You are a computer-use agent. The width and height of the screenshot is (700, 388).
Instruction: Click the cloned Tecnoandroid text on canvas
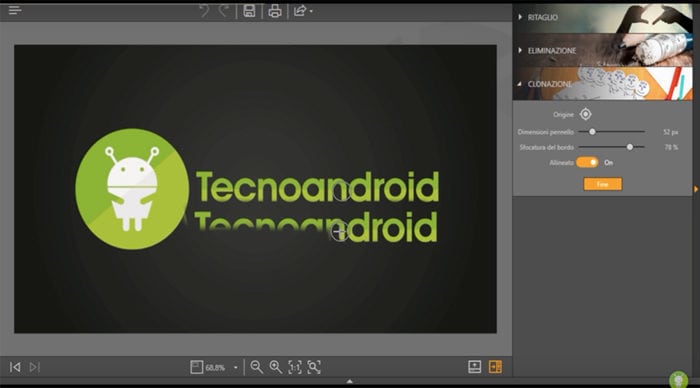[x=315, y=227]
